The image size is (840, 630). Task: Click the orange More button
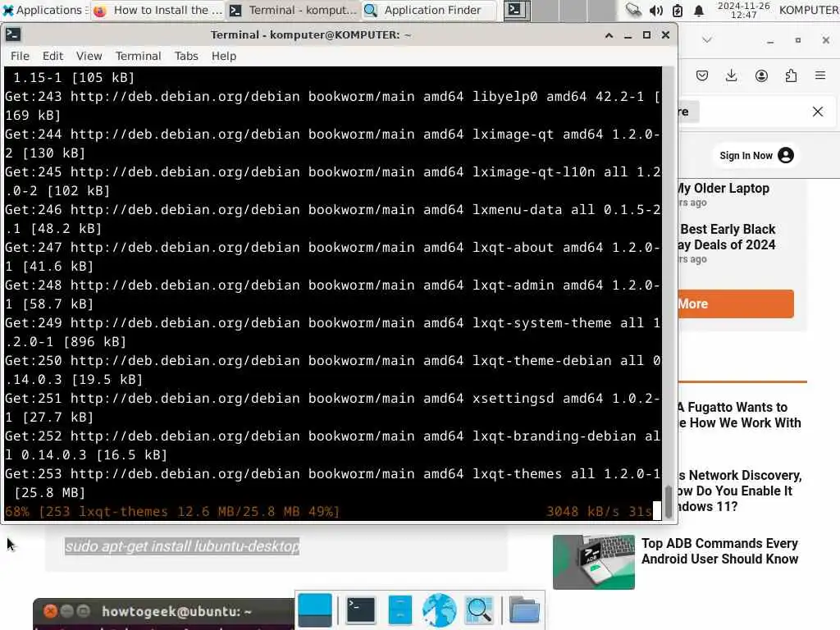tap(736, 304)
